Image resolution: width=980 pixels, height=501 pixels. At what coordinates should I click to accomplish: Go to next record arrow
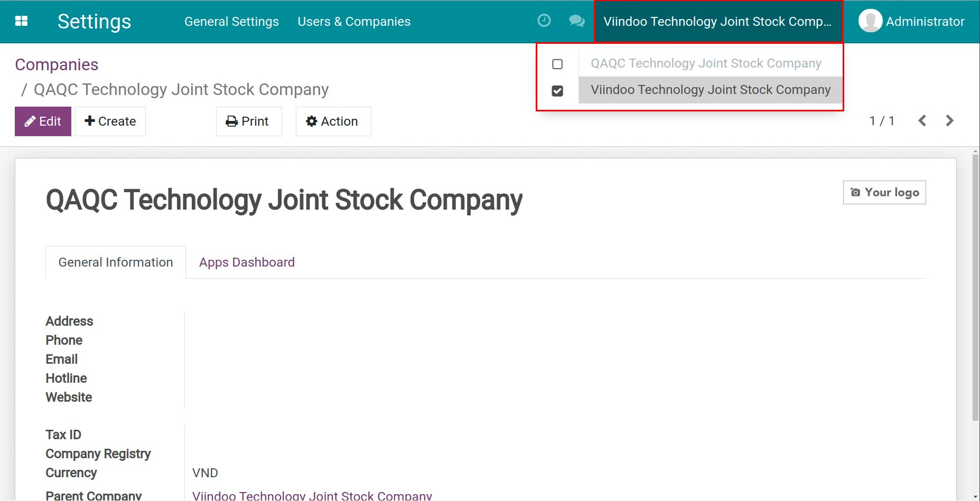(x=949, y=121)
